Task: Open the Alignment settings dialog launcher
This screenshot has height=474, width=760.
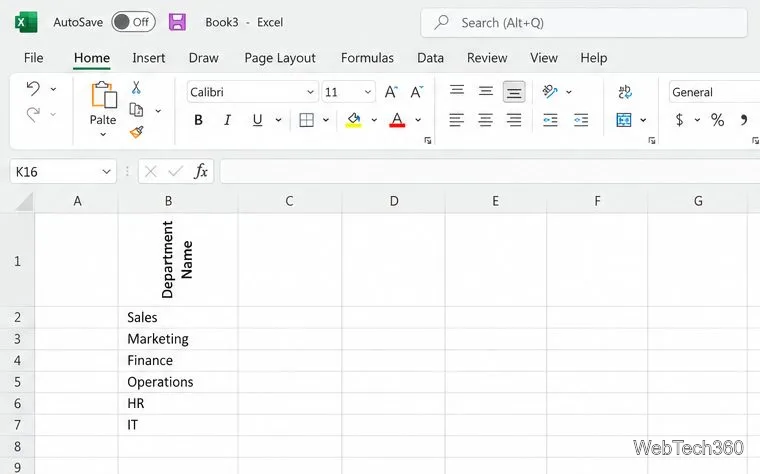Action: point(652,141)
